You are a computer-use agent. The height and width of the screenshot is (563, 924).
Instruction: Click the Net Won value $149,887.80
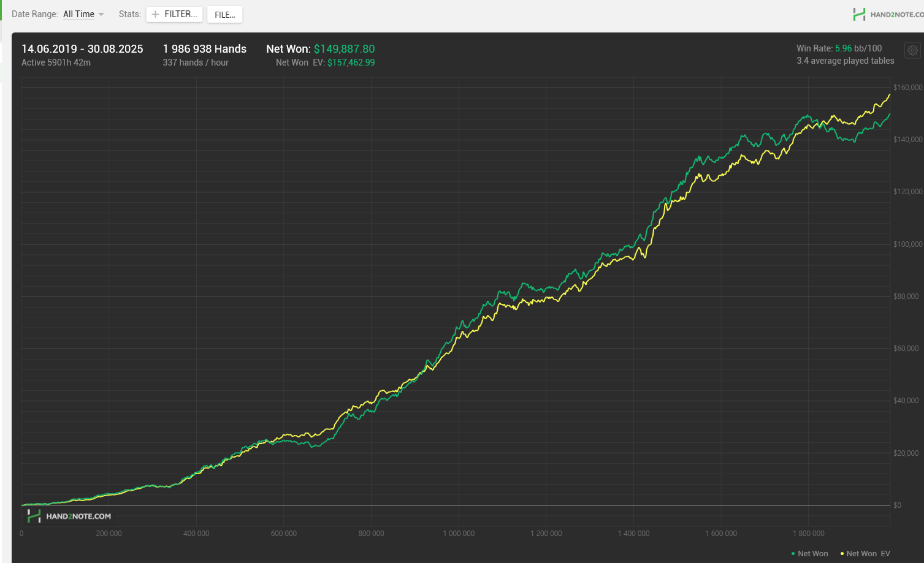pos(344,49)
